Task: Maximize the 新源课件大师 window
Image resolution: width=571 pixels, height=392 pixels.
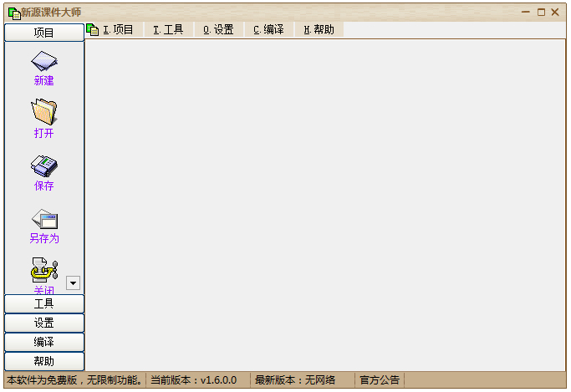Action: pos(541,13)
